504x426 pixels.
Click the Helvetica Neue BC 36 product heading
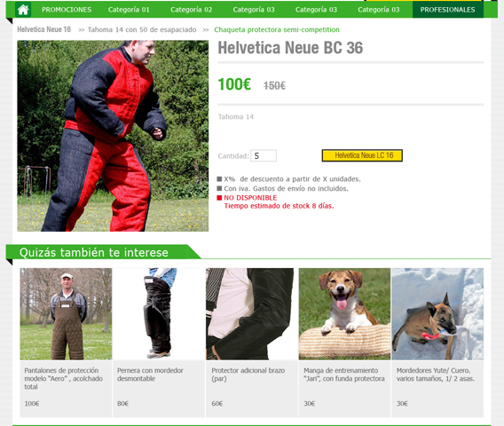(x=290, y=48)
